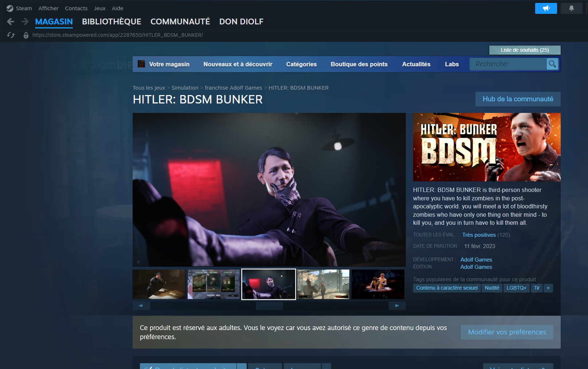The width and height of the screenshot is (588, 369).
Task: Open the Afficher menu
Action: pyautogui.click(x=48, y=8)
